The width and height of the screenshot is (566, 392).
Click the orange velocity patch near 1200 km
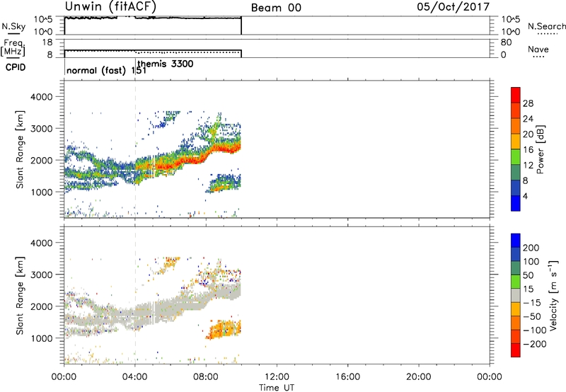tap(222, 329)
